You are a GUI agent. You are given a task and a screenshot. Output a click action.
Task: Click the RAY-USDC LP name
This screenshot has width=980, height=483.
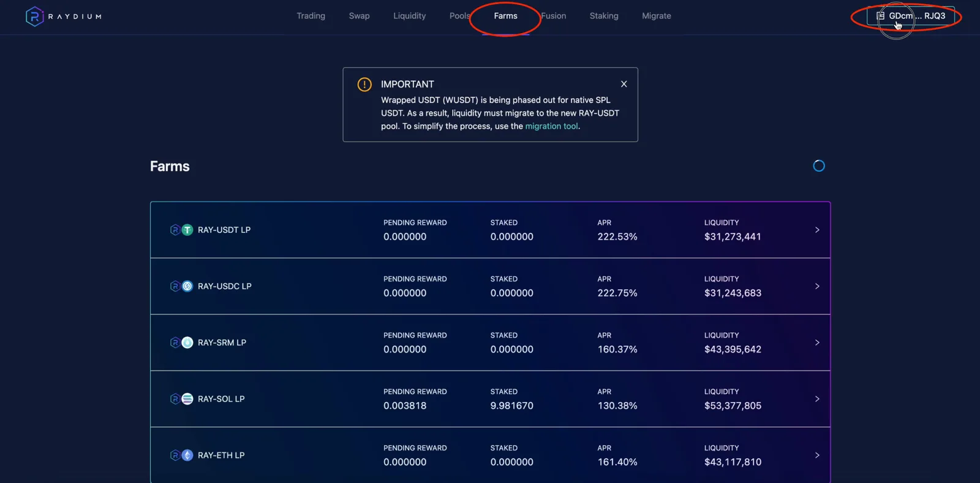(225, 286)
